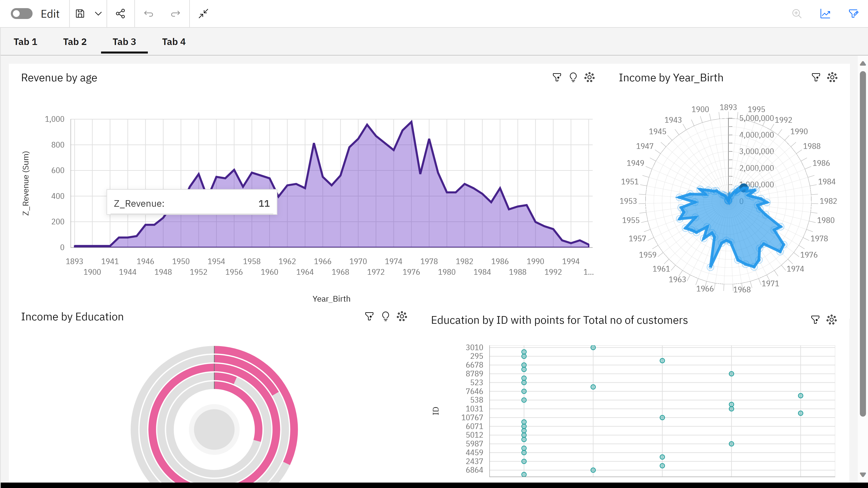868x488 pixels.
Task: Switch to Tab 1
Action: click(x=25, y=41)
